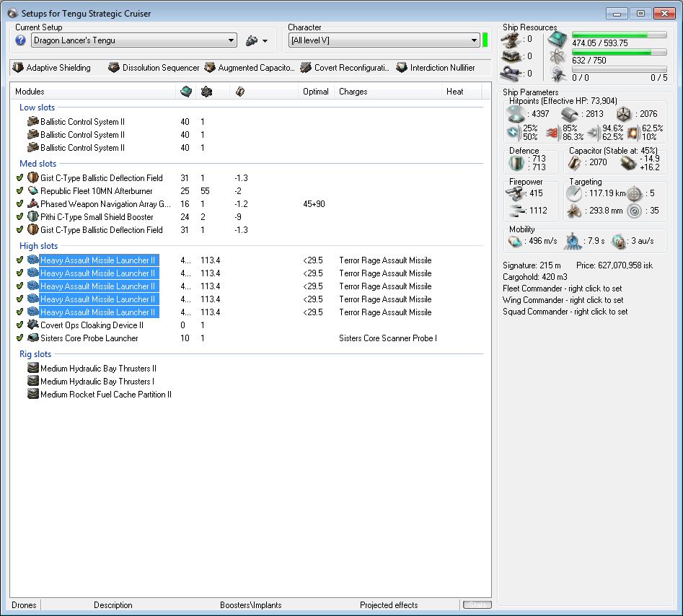Image resolution: width=683 pixels, height=616 pixels.
Task: Click the CPU column header icon
Action: pos(186,92)
